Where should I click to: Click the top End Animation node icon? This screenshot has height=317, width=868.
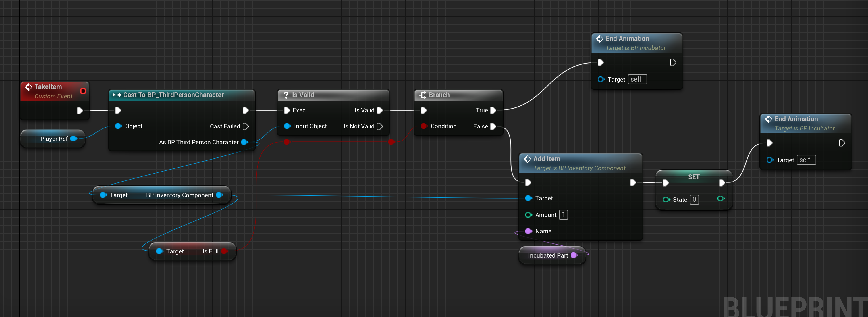[x=600, y=39]
